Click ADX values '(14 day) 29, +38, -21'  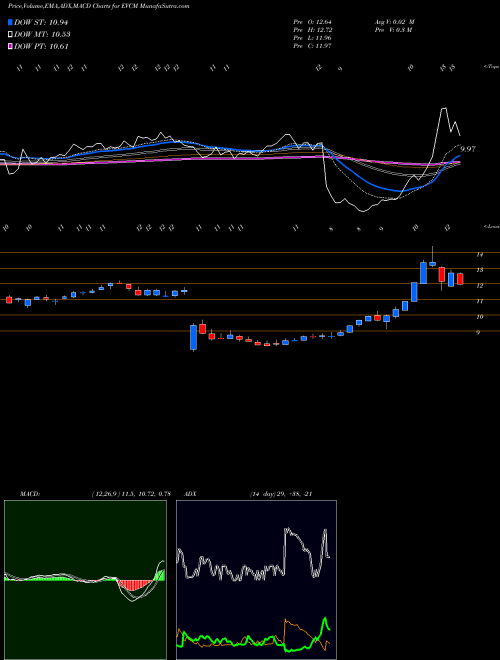click(281, 494)
